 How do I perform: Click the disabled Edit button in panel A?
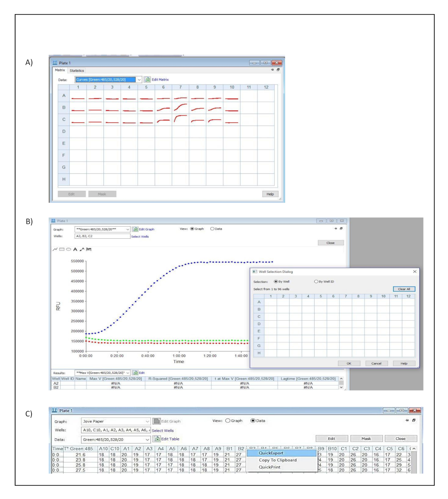71,194
